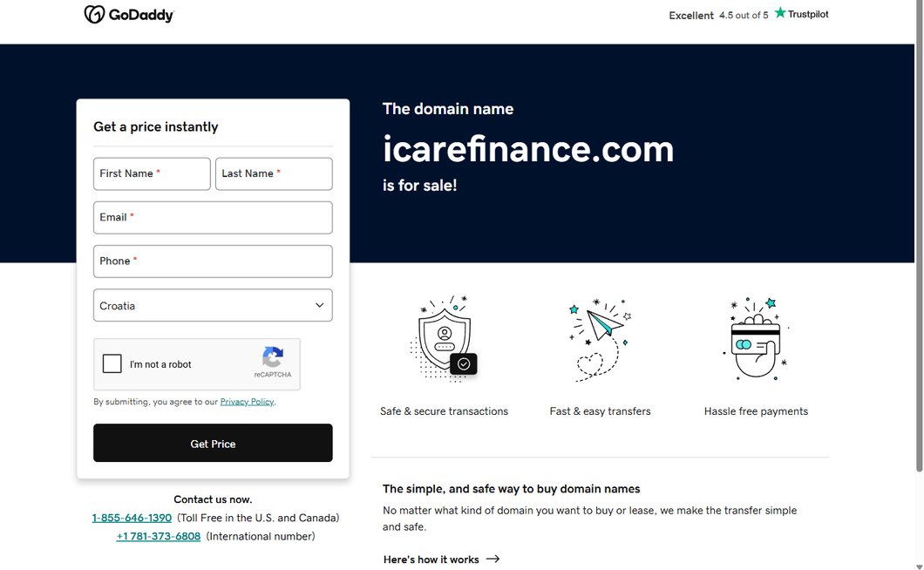Click the GoDaddy logo
The height and width of the screenshot is (570, 924).
[x=129, y=14]
